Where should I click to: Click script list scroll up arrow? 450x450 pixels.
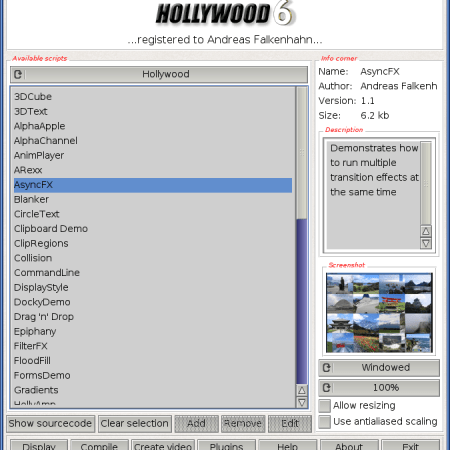tap(302, 390)
